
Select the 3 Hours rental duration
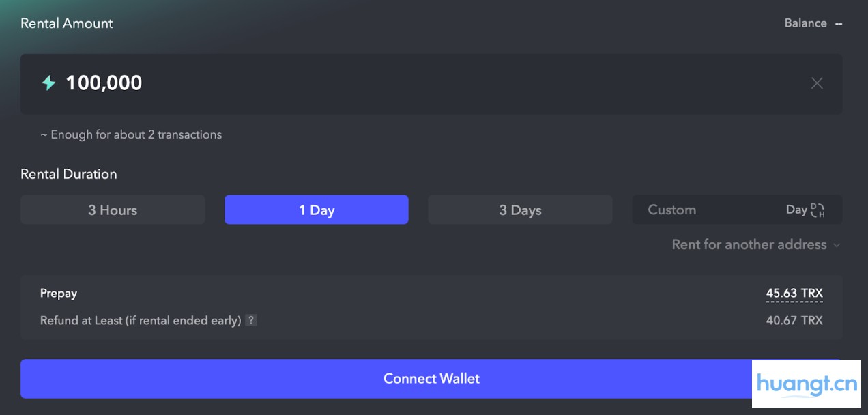pyautogui.click(x=113, y=210)
